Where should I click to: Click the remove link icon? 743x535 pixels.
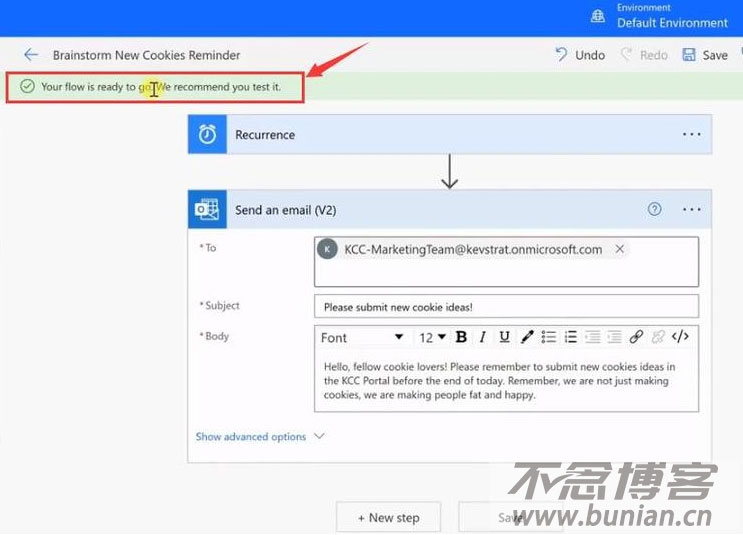tap(658, 337)
